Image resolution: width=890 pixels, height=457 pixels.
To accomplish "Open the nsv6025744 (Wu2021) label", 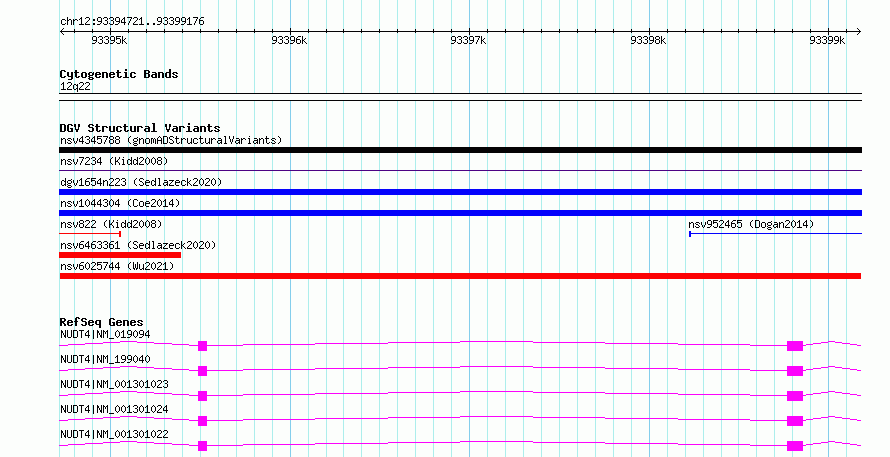I will point(117,266).
